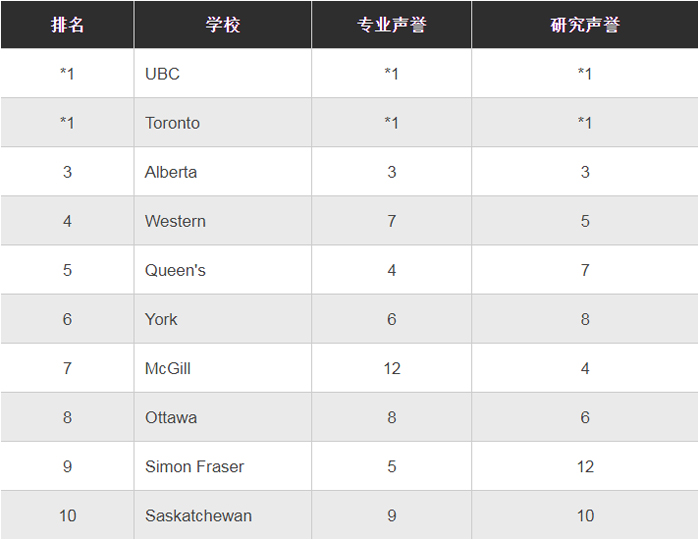Click the 排名 column header
698x540 pixels.
[x=67, y=25]
